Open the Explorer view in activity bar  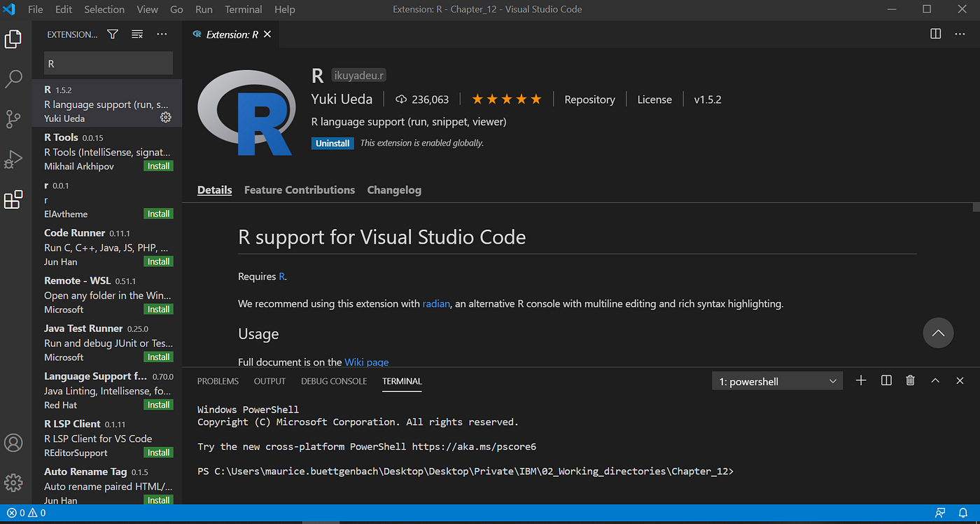pos(13,39)
